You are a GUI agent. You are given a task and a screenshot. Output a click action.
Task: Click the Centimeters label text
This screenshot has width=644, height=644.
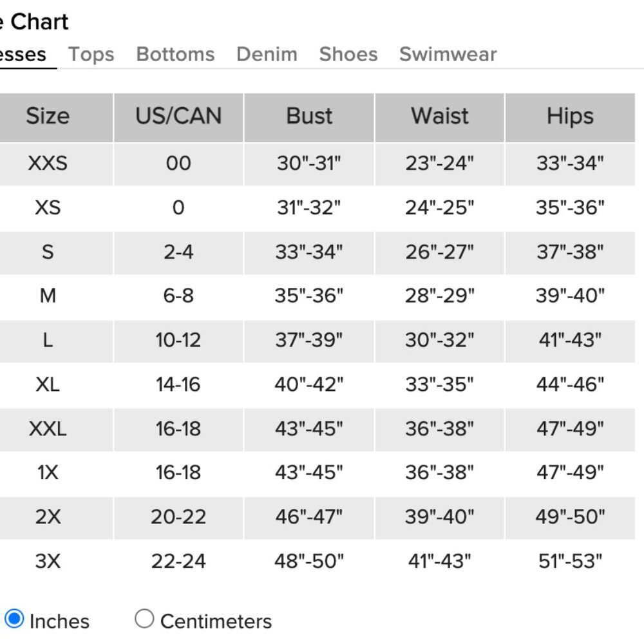[x=216, y=621]
